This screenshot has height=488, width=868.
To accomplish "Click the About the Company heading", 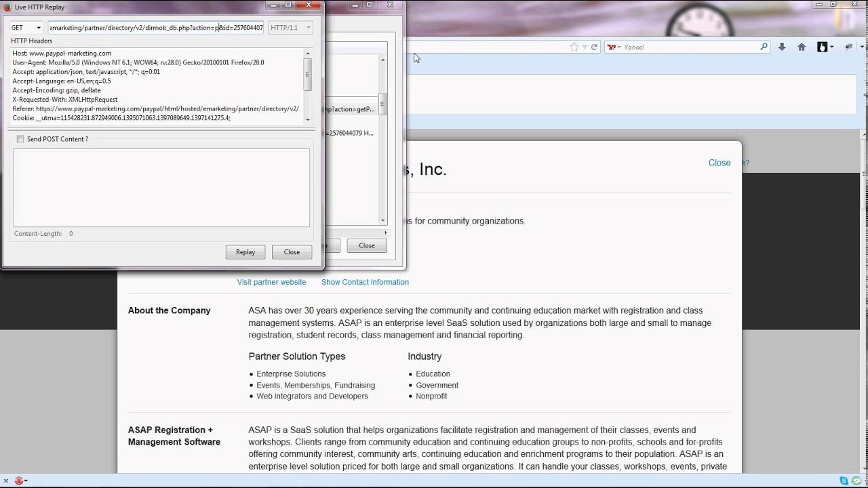I will point(170,310).
